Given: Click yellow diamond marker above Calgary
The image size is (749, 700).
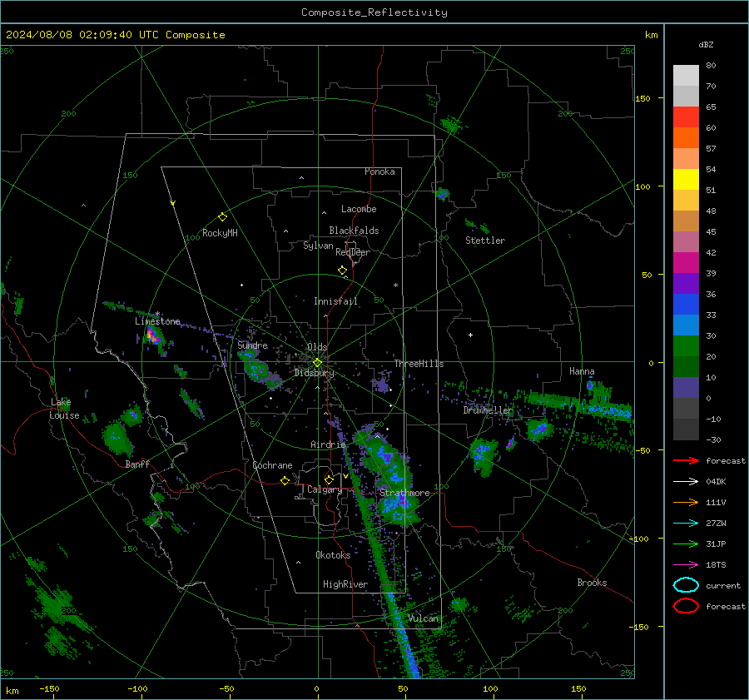Looking at the screenshot, I should [329, 479].
